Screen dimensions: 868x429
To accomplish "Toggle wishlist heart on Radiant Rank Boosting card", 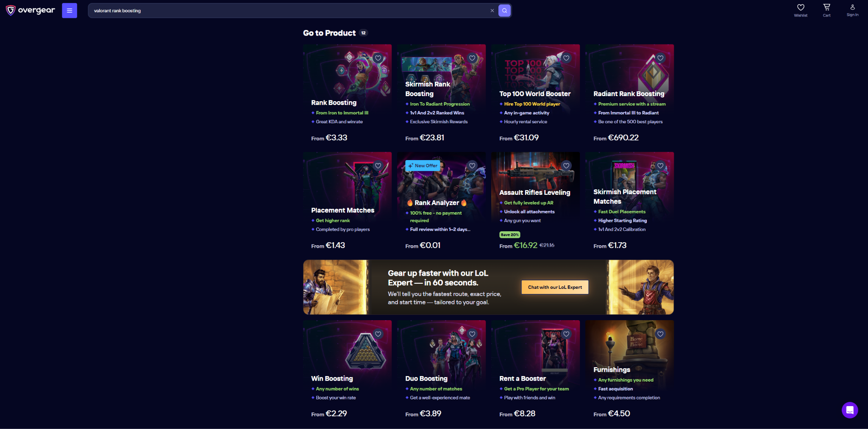I will (x=660, y=58).
